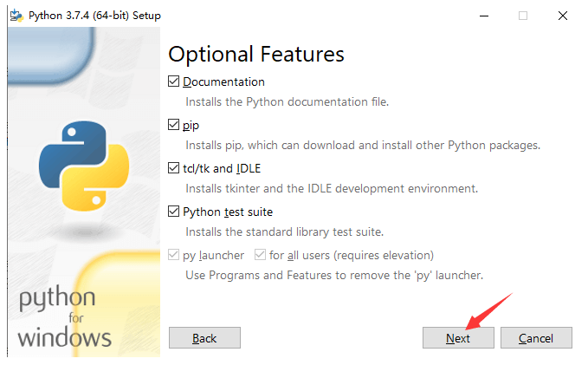Go to the previous page with Back
The image size is (588, 365).
coord(204,338)
